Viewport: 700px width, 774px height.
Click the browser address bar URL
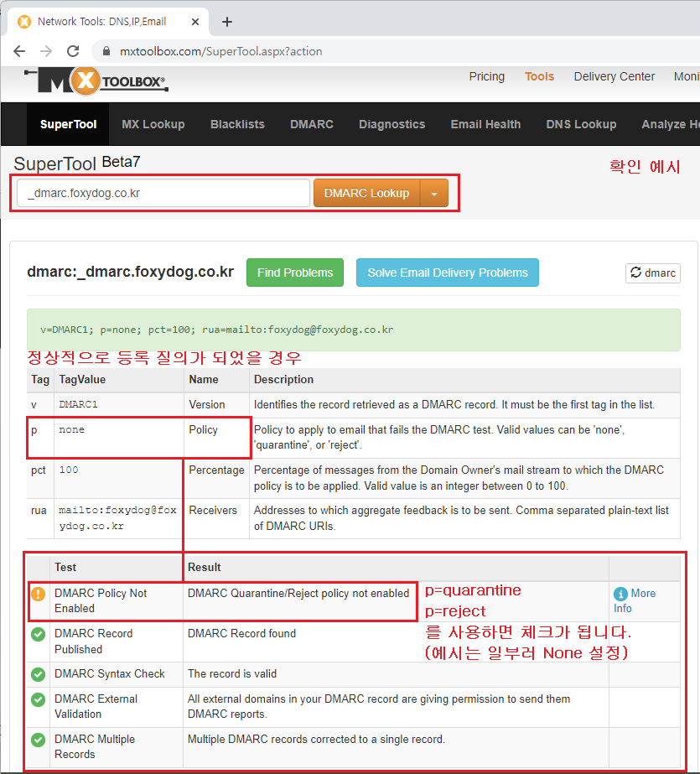pyautogui.click(x=221, y=51)
